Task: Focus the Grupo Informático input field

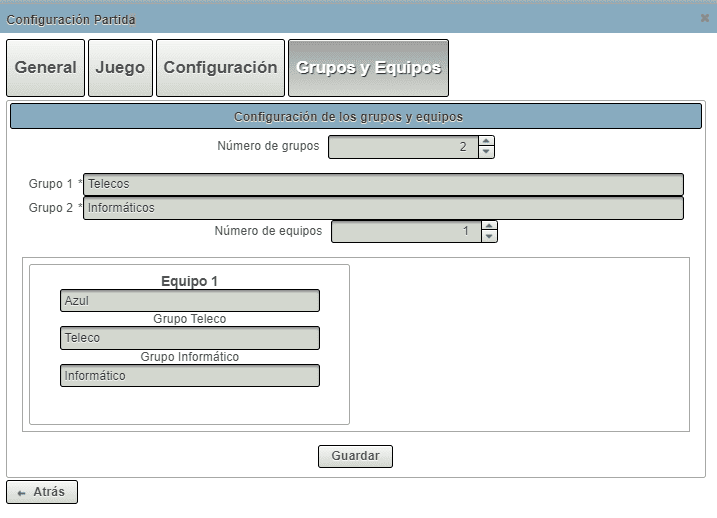Action: [190, 376]
